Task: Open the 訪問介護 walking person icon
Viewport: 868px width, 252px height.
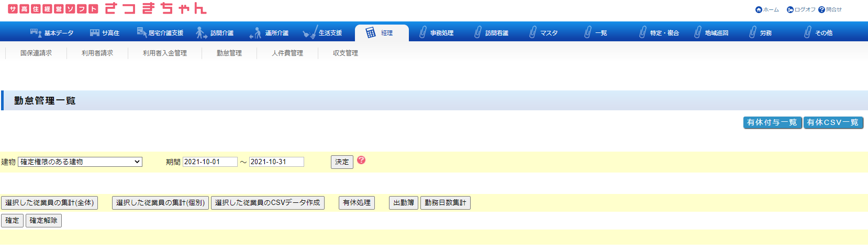Action: 201,33
